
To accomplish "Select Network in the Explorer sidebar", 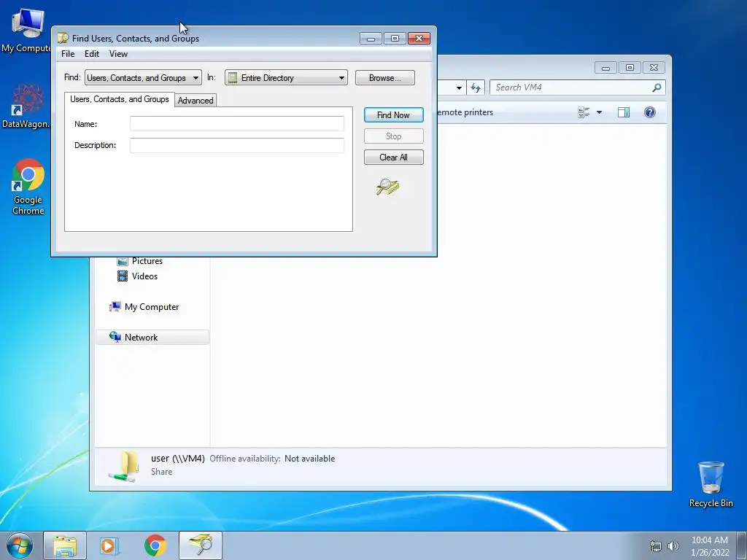I will [152, 337].
